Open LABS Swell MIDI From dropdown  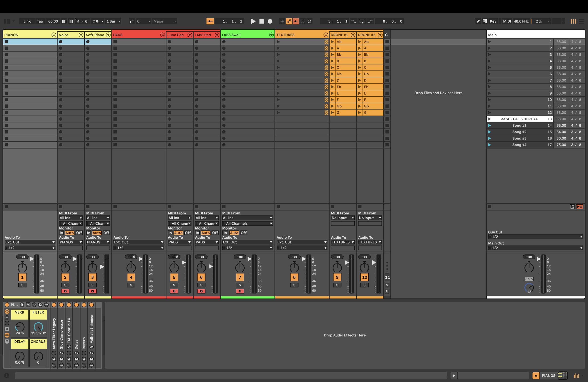247,218
